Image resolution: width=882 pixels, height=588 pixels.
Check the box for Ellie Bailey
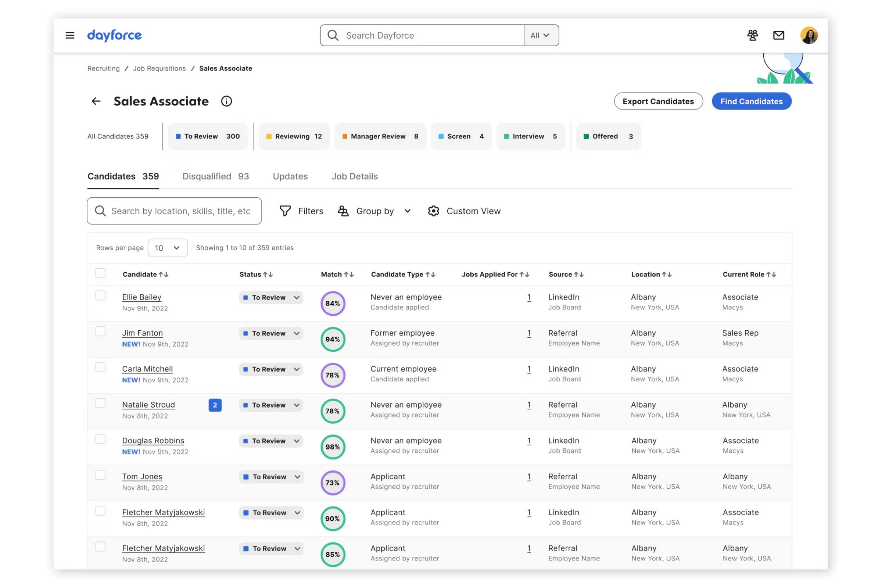(100, 296)
